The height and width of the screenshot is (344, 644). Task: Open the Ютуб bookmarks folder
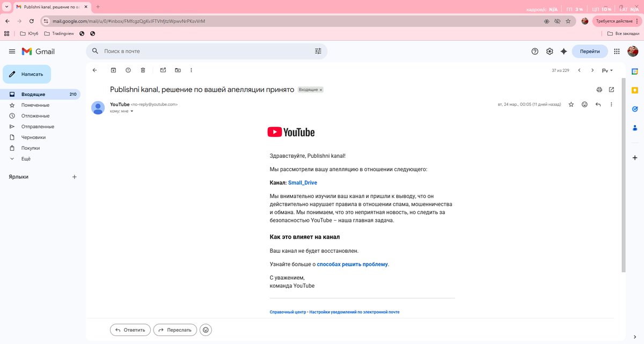[29, 33]
